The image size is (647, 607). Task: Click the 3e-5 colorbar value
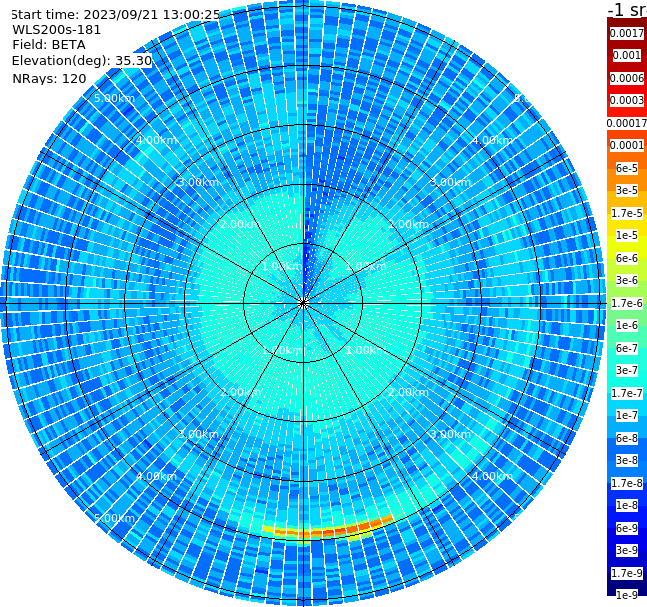(627, 190)
